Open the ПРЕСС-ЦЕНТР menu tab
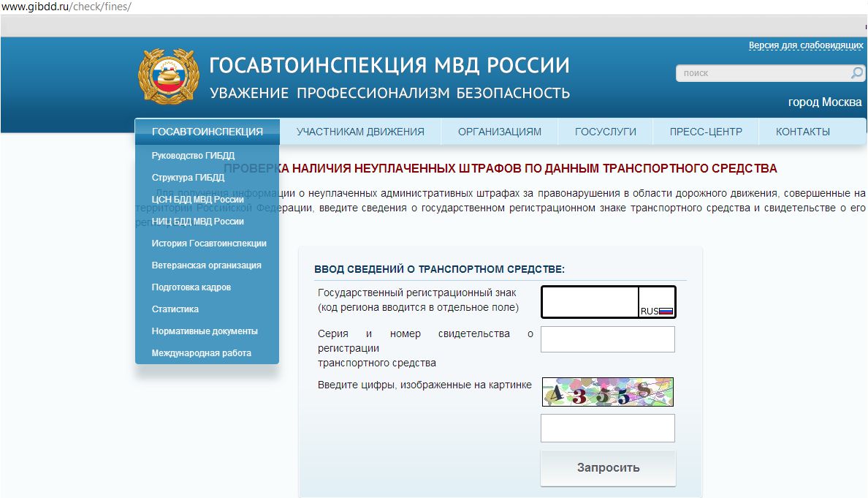 click(706, 132)
